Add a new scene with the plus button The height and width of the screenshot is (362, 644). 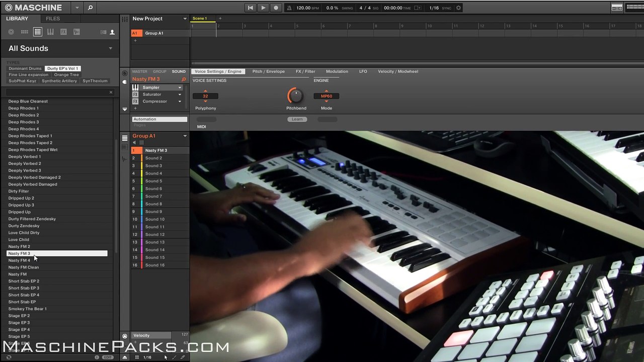pyautogui.click(x=220, y=19)
